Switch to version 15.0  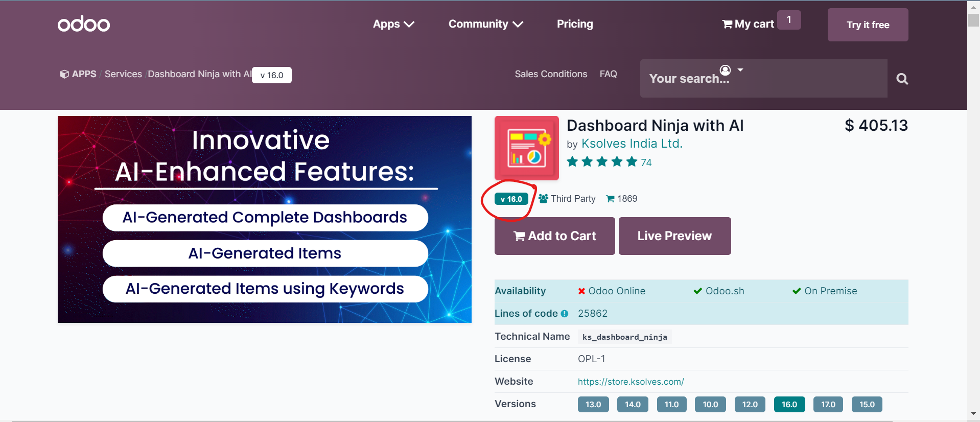[867, 404]
